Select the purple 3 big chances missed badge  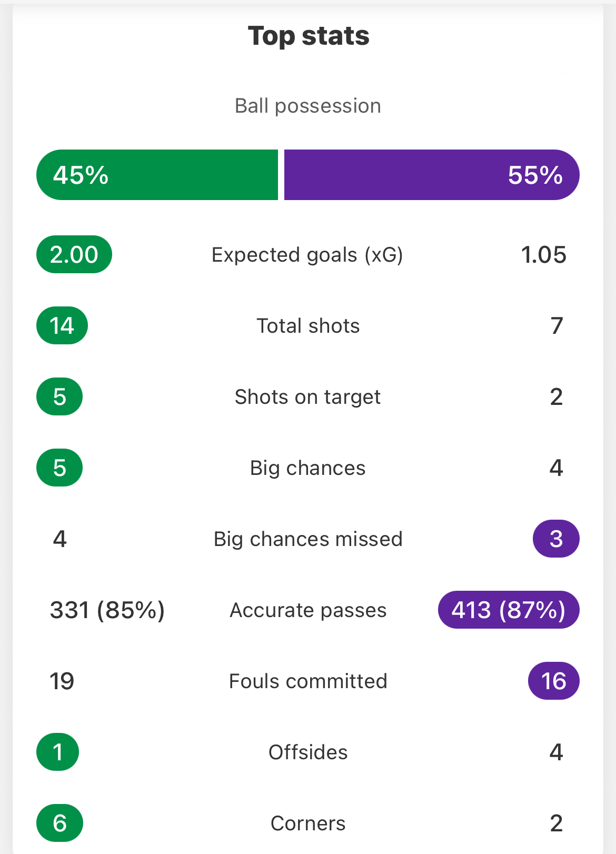pos(556,539)
